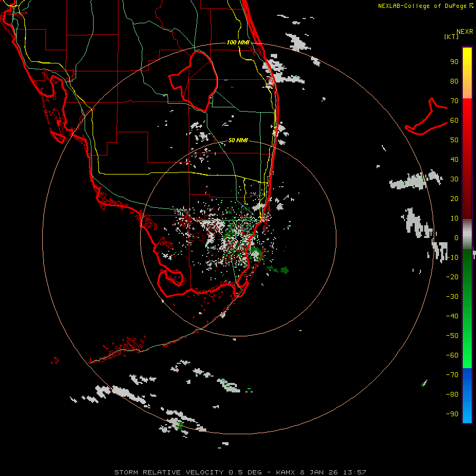Click the 60 value on velocity scale

coord(454,121)
